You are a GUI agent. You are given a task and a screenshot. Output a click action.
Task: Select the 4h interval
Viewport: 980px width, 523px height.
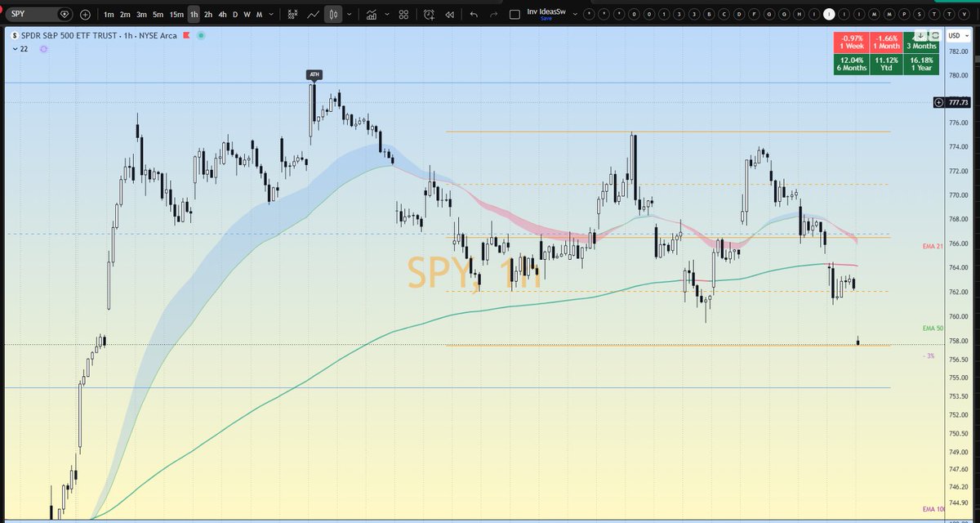click(x=222, y=15)
